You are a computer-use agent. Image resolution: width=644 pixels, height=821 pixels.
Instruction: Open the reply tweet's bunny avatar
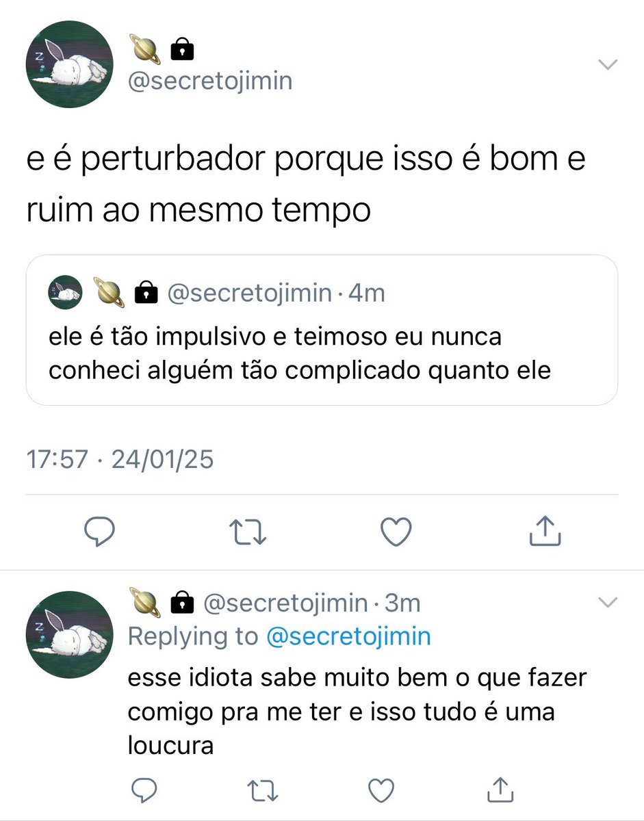69,635
